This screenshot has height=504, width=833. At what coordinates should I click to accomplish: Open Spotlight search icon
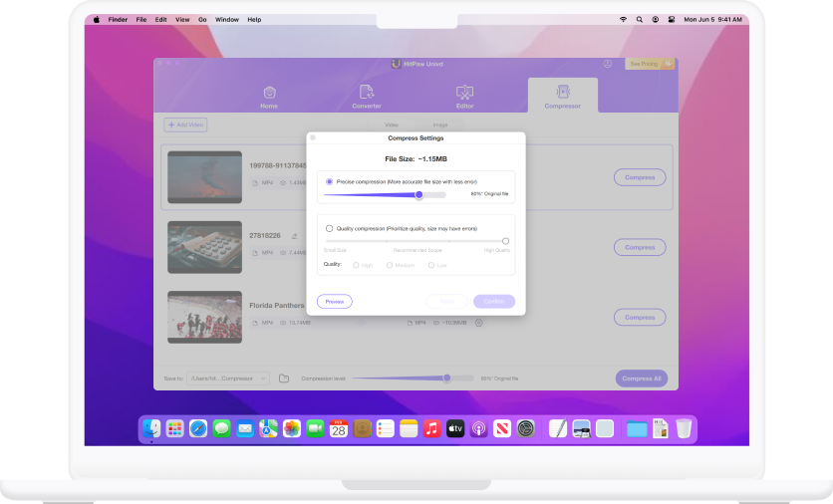pos(640,20)
